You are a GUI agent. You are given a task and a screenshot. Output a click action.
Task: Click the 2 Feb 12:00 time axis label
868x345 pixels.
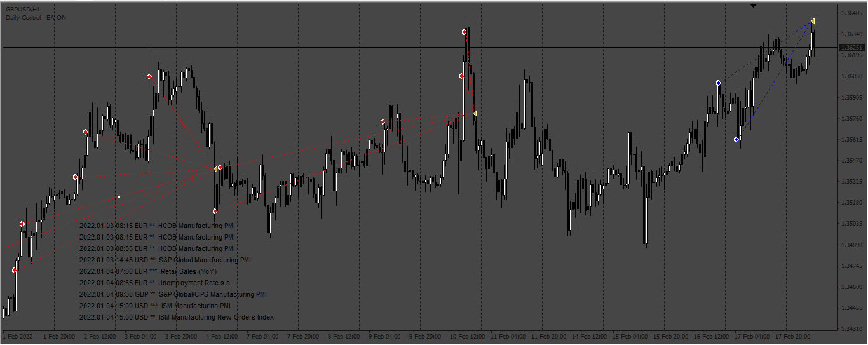tap(100, 336)
